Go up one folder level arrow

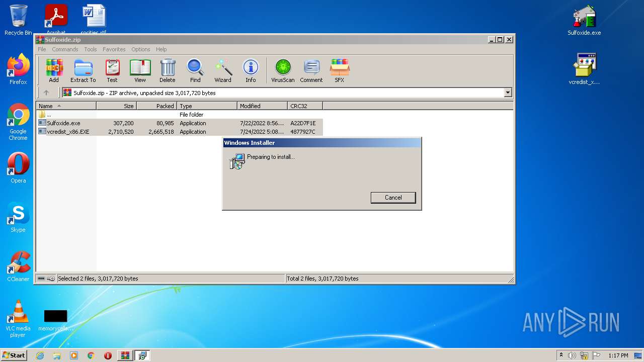point(46,93)
